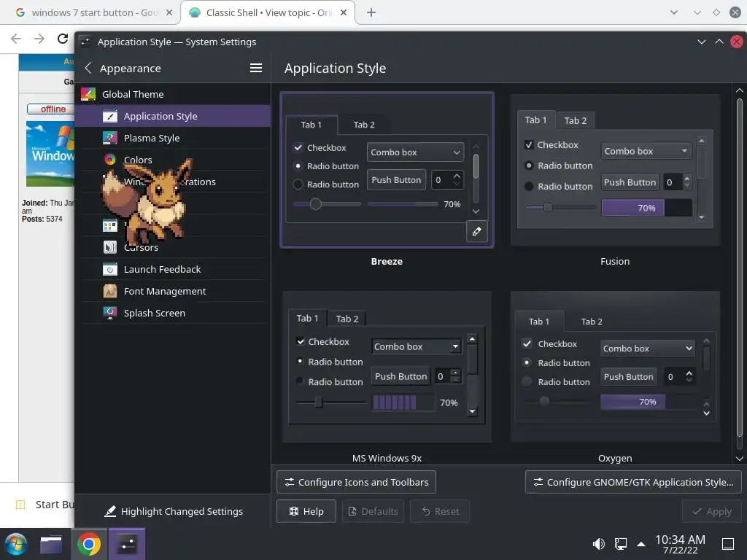Viewport: 747px width, 560px height.
Task: Open Combo box in Oxygen preview
Action: pyautogui.click(x=647, y=348)
